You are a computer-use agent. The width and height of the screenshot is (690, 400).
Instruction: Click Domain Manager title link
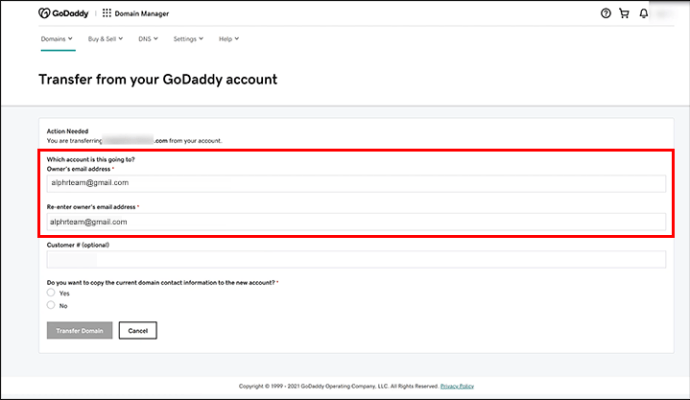coord(142,14)
